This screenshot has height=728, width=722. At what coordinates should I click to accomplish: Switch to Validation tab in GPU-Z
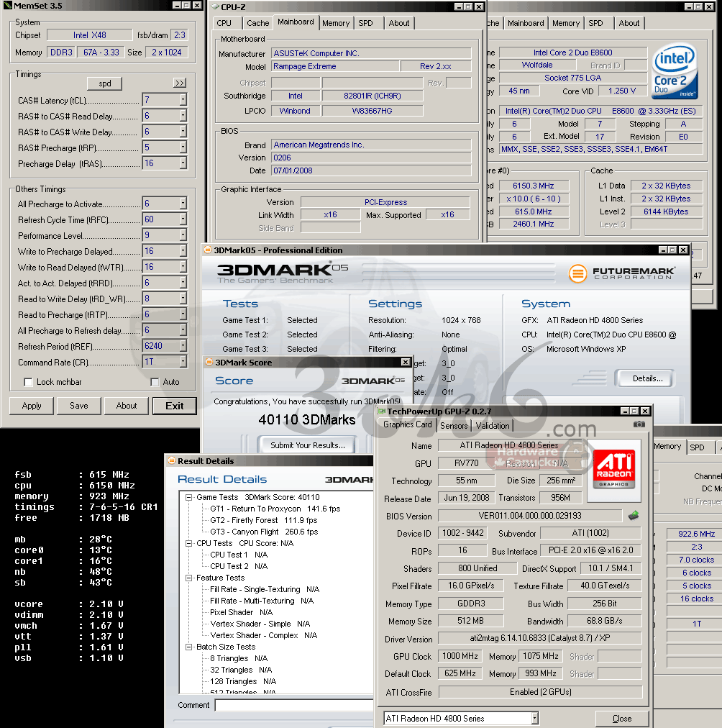(493, 426)
